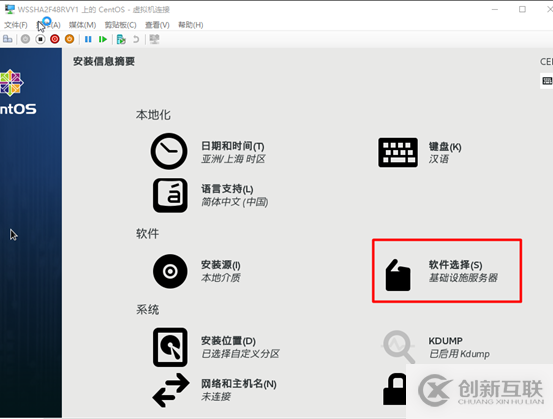This screenshot has height=419, width=553.
Task: Open the 查看(V) menu
Action: click(x=157, y=25)
